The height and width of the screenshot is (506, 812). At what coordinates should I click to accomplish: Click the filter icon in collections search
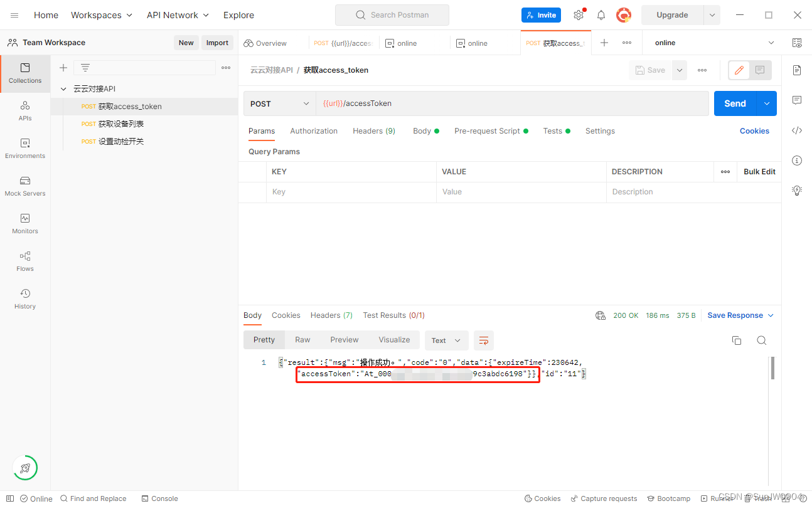85,68
